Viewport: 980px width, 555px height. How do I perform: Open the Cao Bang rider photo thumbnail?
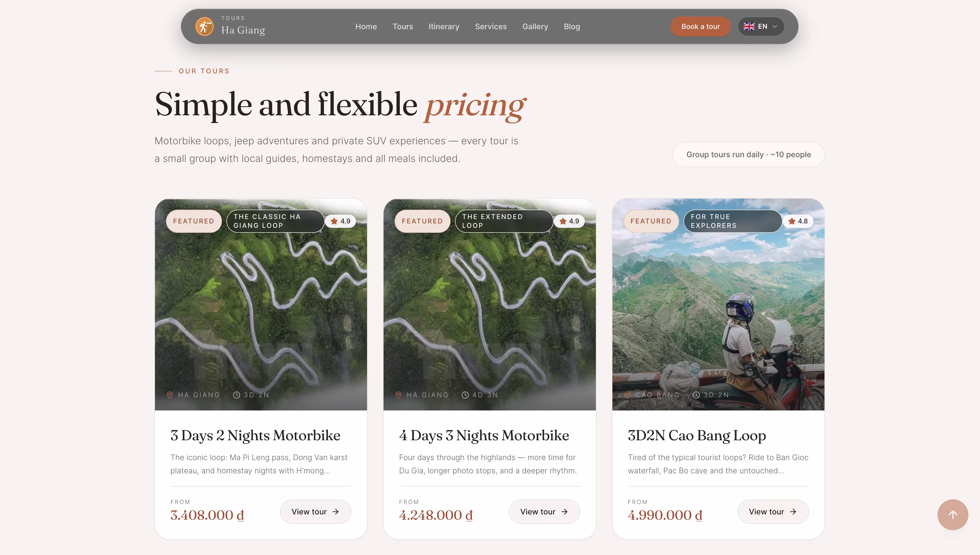coord(718,305)
